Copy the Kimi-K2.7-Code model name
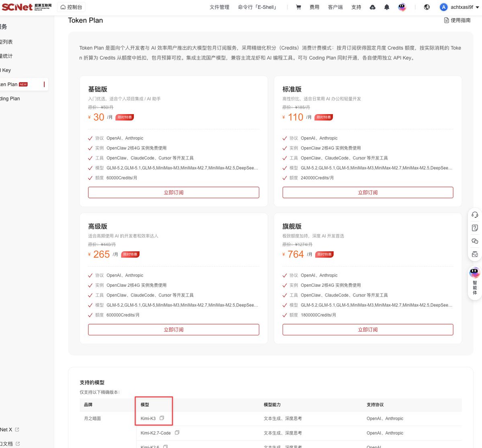 pyautogui.click(x=177, y=433)
